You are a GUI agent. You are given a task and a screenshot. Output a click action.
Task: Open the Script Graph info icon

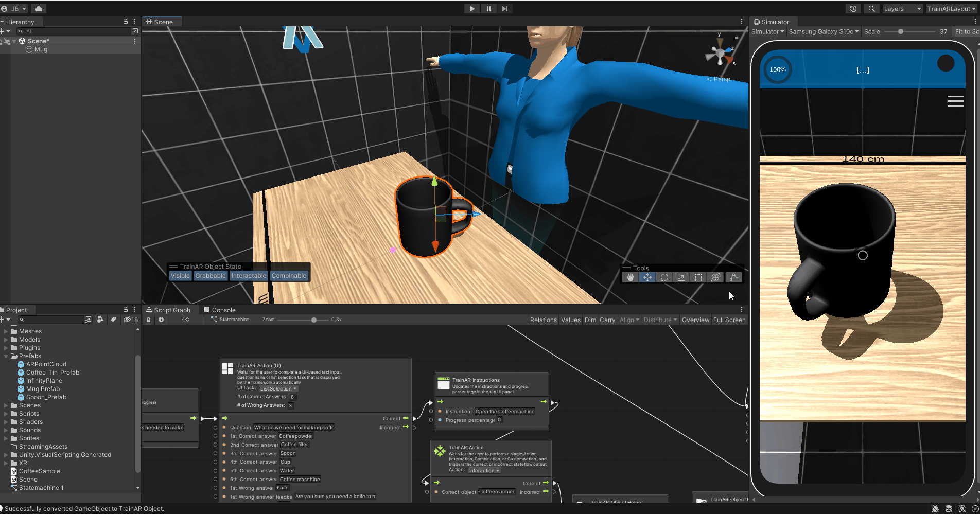(x=161, y=320)
